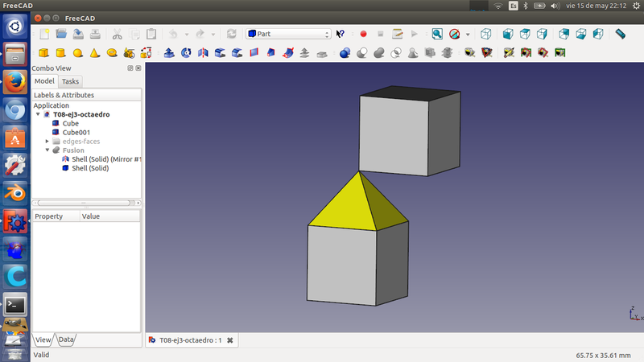Switch to the Tasks tab
Image resolution: width=644 pixels, height=362 pixels.
coord(70,81)
